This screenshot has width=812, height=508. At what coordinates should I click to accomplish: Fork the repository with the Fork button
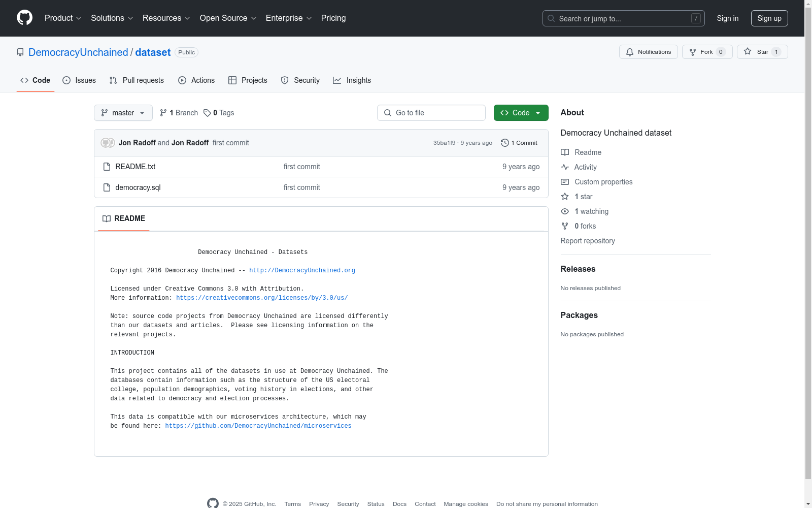pos(707,52)
